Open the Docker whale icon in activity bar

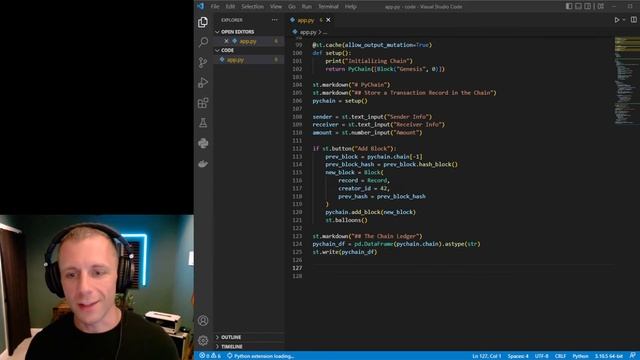point(203,164)
